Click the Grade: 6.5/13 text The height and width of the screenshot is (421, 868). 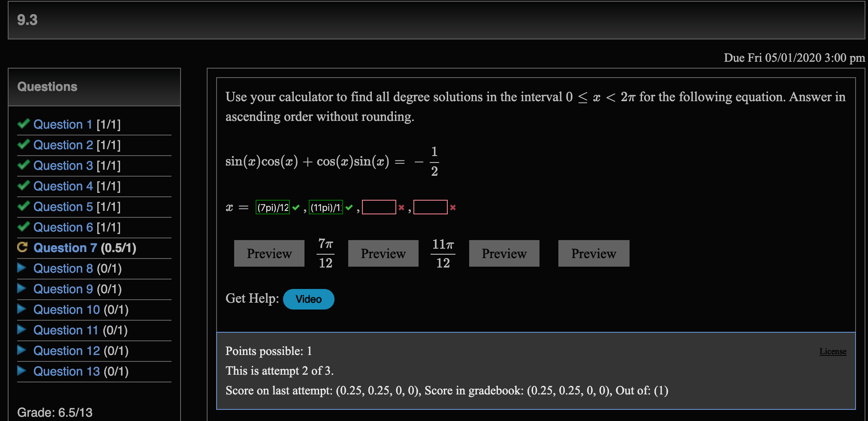(55, 412)
